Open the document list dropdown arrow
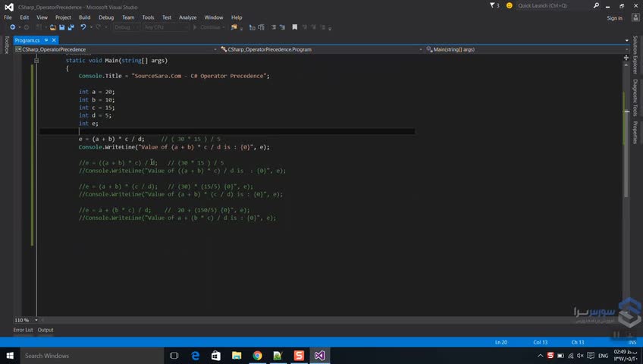Screen dimensions: 643x364 point(626,40)
